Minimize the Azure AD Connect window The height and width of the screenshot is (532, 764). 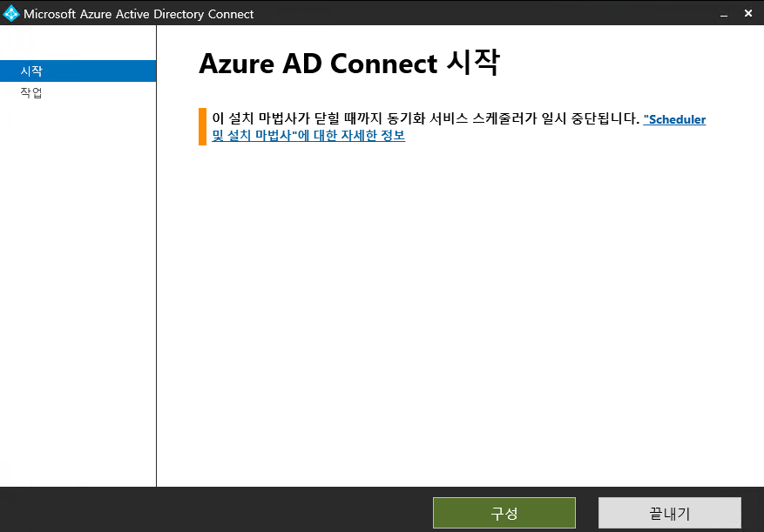click(x=724, y=14)
